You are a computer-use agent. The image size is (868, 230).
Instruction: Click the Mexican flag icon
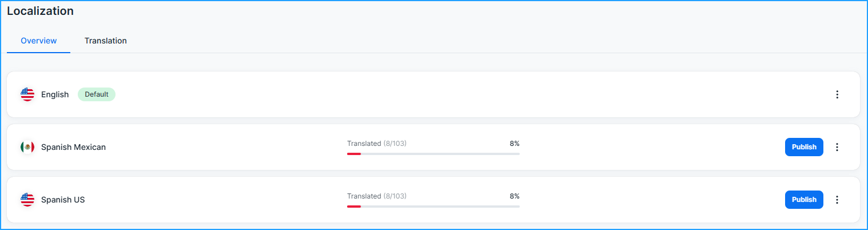(27, 147)
